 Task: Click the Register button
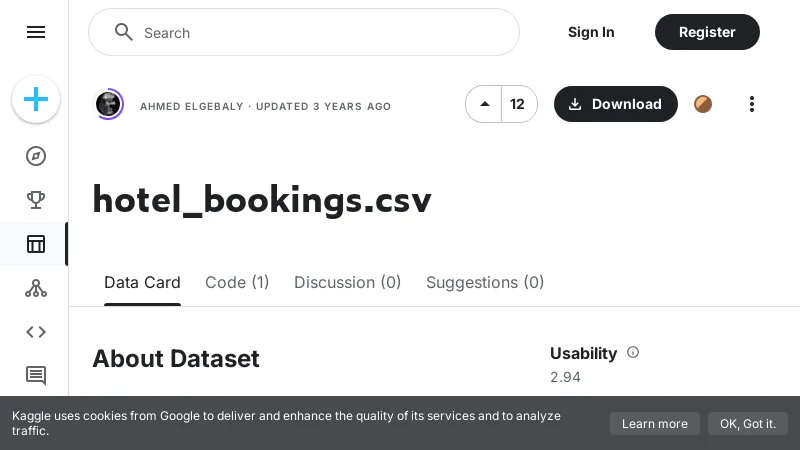[x=707, y=32]
